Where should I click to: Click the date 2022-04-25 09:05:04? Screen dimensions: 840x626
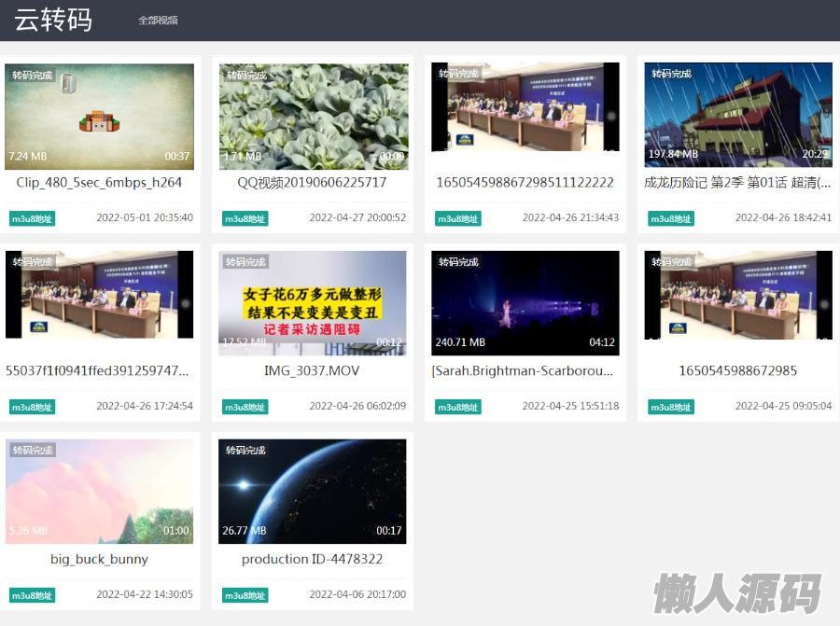[784, 406]
